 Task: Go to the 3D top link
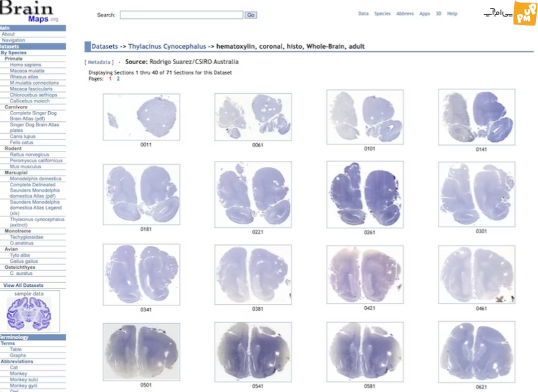click(438, 14)
